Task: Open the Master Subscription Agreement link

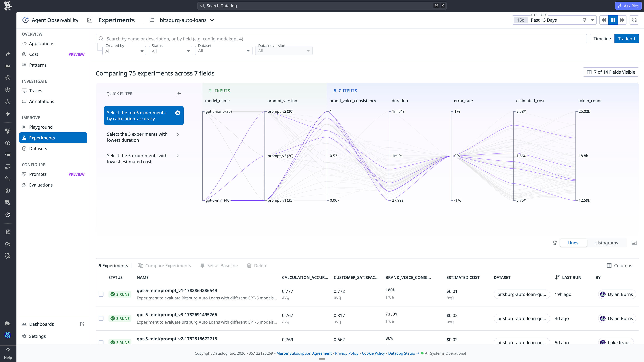Action: point(304,353)
